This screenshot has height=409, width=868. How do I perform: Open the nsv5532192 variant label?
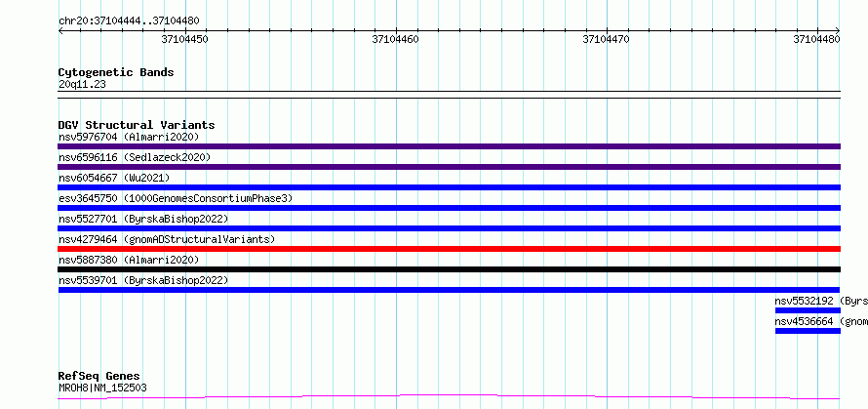821,301
